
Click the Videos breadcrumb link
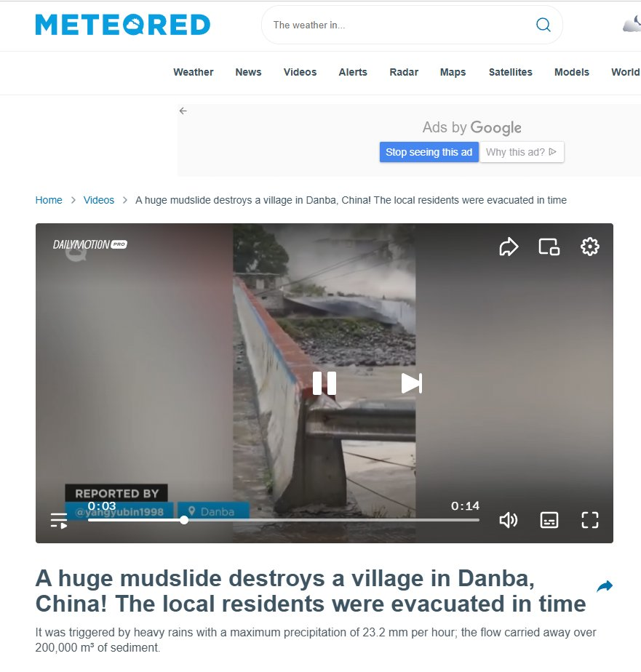pyautogui.click(x=99, y=200)
